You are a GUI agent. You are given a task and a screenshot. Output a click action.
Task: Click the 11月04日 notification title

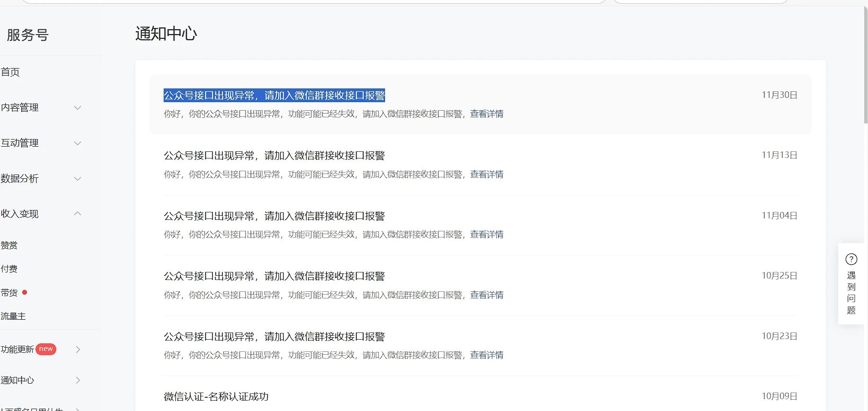point(274,216)
